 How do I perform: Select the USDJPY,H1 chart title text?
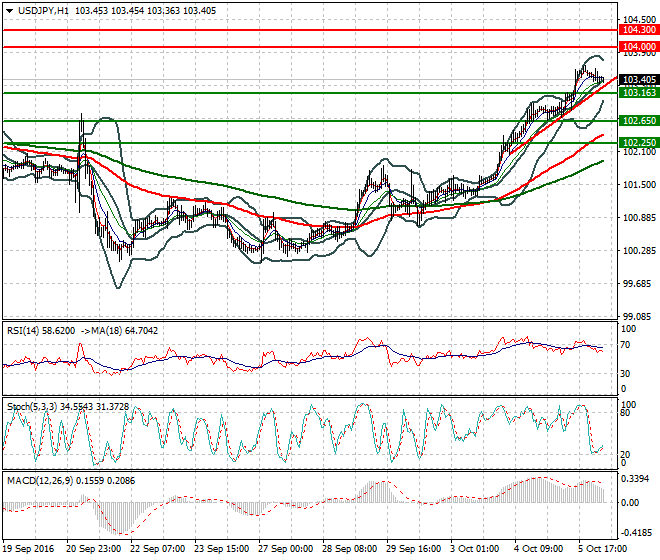(43, 11)
